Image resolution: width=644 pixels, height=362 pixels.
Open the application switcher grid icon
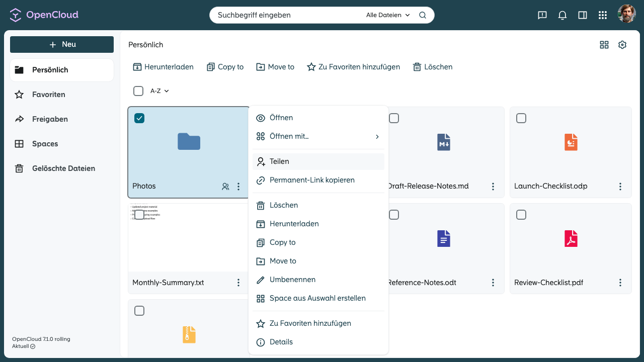coord(603,15)
